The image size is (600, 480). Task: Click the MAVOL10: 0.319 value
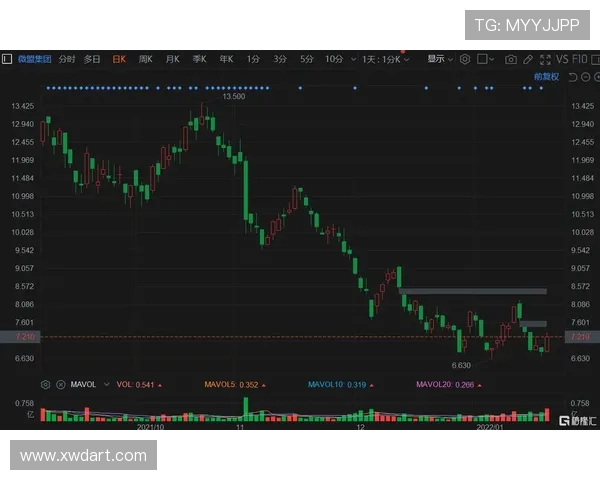337,385
